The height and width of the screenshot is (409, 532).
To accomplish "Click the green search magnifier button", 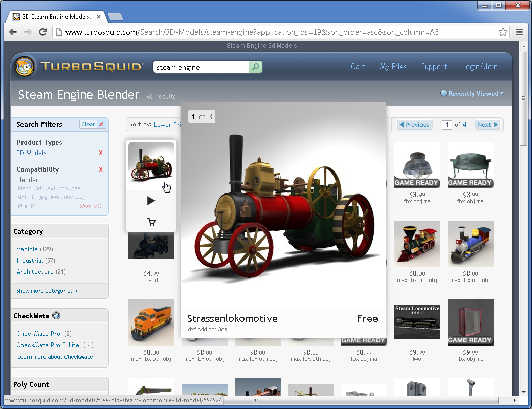I will [255, 67].
